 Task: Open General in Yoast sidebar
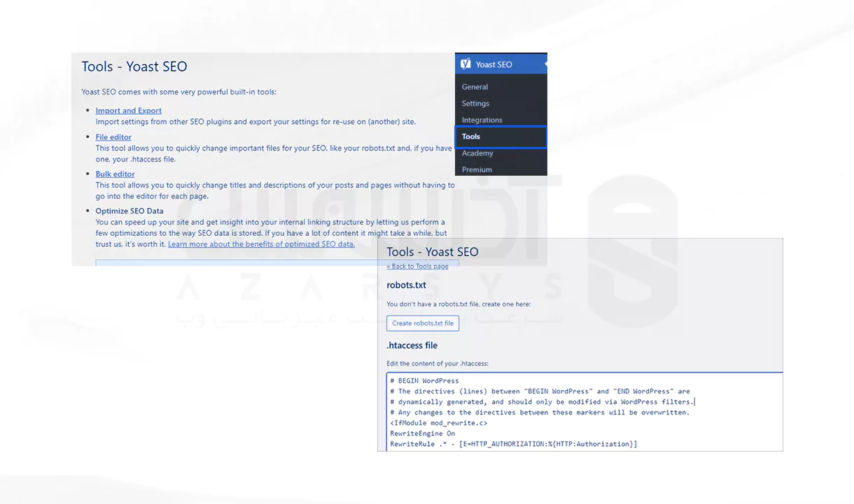tap(475, 87)
